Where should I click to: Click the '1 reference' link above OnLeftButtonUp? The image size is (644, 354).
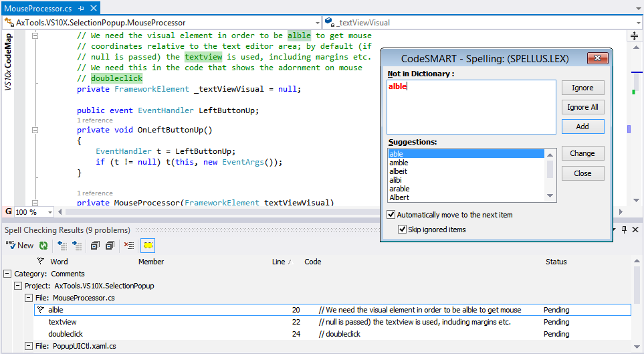coord(95,120)
